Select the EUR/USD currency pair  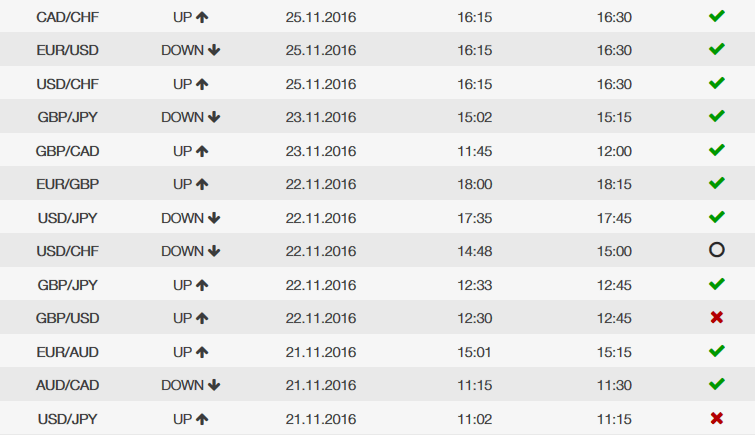67,50
